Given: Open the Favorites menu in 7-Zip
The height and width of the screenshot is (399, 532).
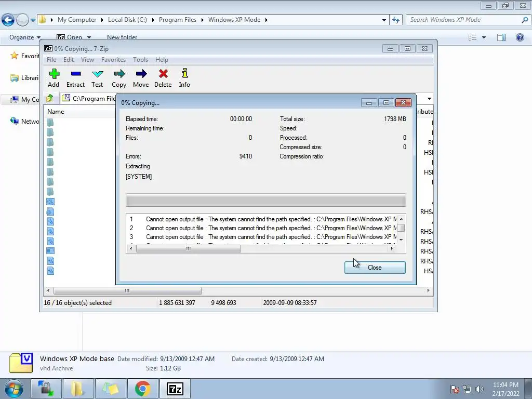Looking at the screenshot, I should 113,60.
